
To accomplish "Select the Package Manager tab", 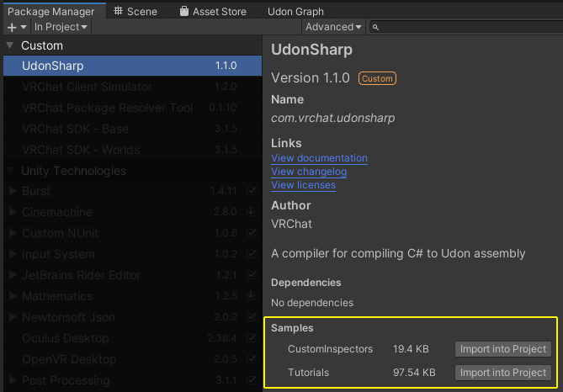I will [50, 11].
